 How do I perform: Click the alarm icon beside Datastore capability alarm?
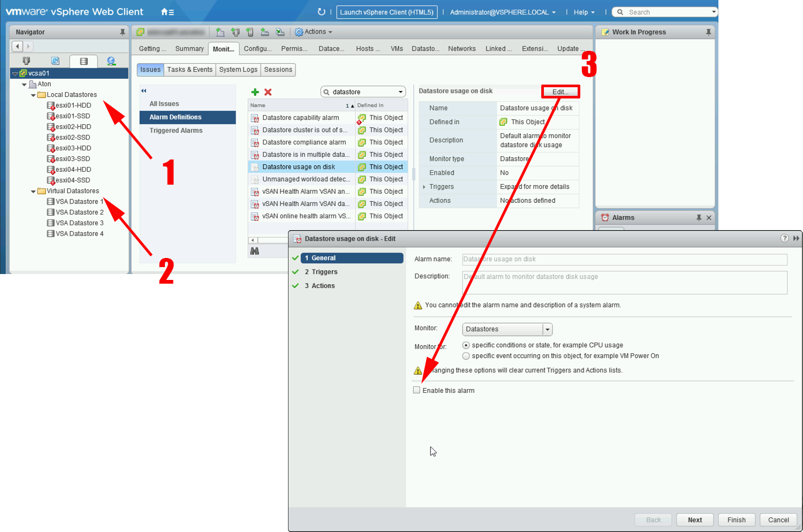[255, 118]
